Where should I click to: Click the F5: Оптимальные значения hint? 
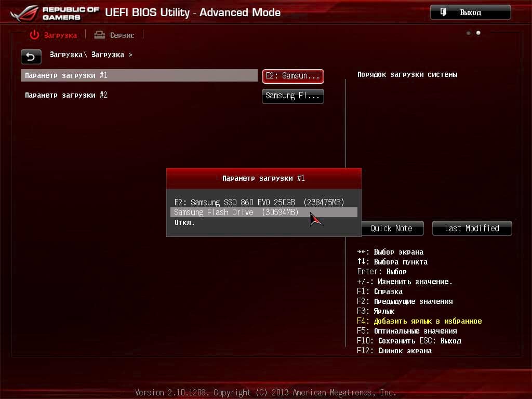coord(407,331)
